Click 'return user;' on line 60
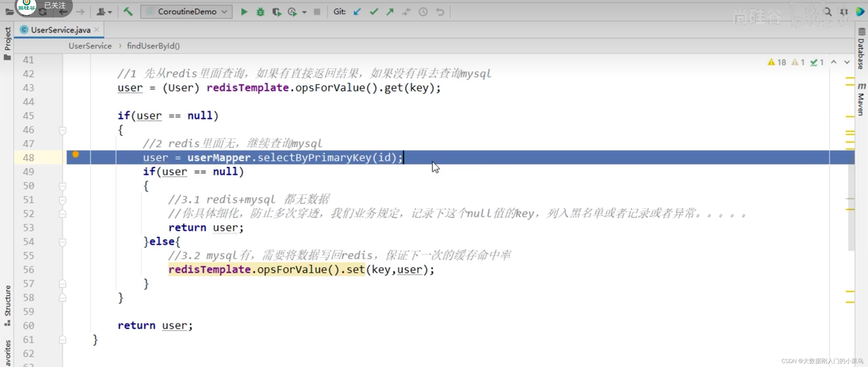This screenshot has width=868, height=367. (x=155, y=325)
